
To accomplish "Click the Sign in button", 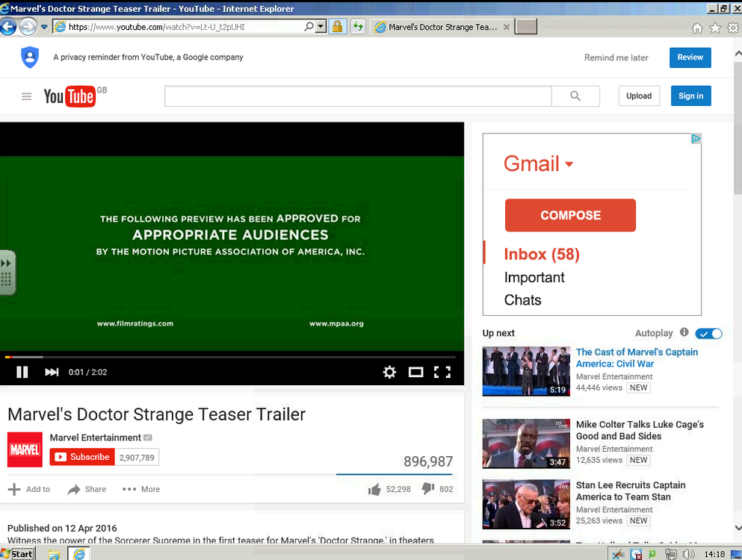I will [691, 96].
